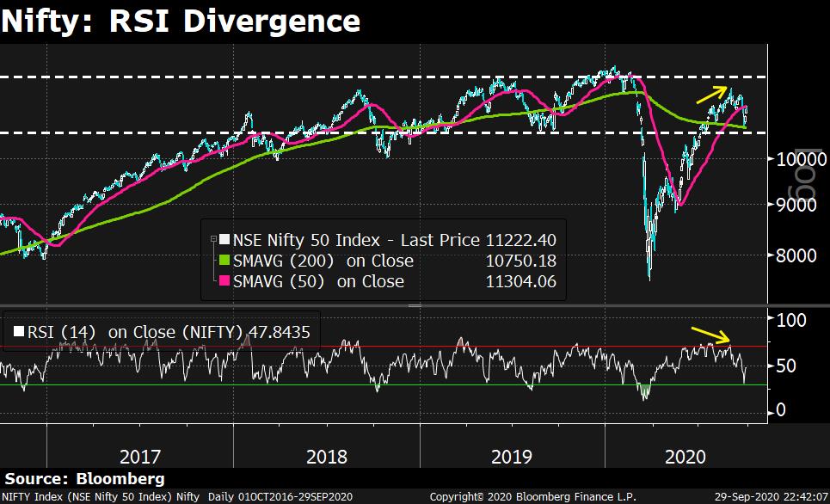Click the Source: Bloomberg text

(83, 479)
